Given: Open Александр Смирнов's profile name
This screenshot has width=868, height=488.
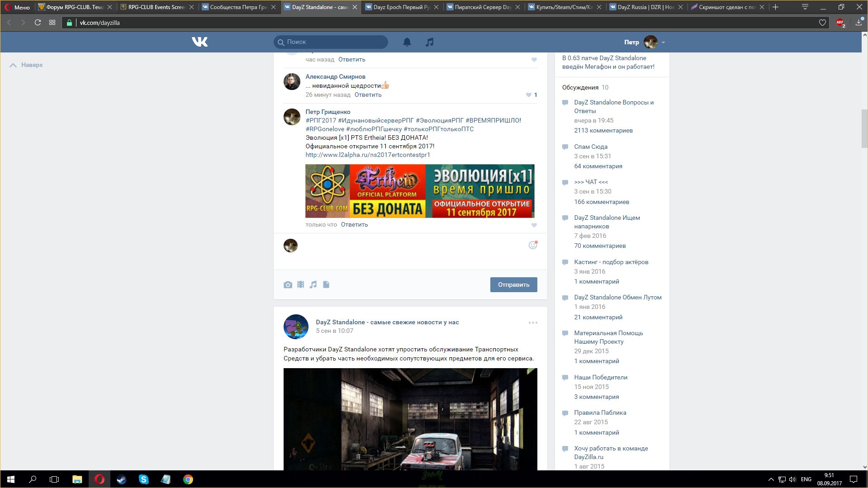Looking at the screenshot, I should pyautogui.click(x=335, y=76).
